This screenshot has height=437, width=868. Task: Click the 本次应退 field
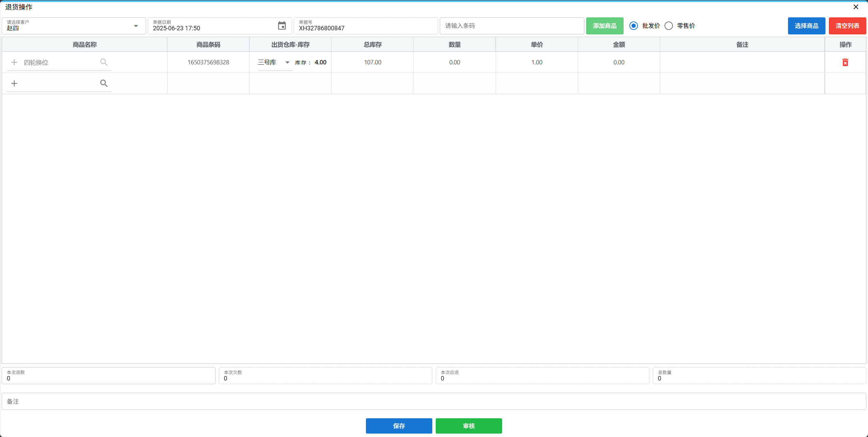(542, 376)
